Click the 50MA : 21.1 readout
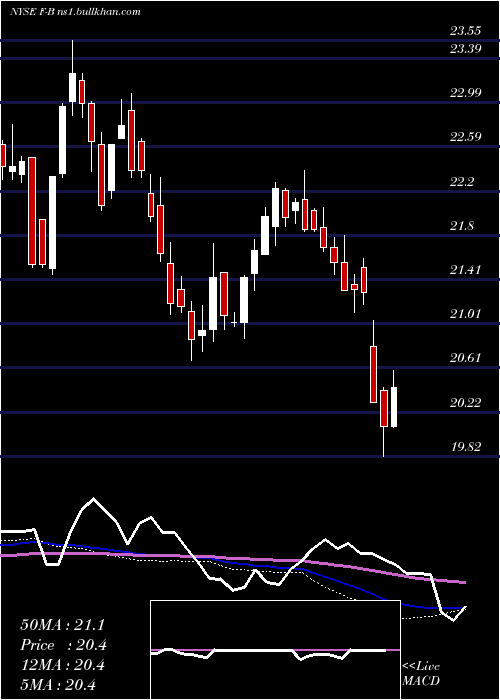Image resolution: width=500 pixels, height=700 pixels. [x=62, y=625]
